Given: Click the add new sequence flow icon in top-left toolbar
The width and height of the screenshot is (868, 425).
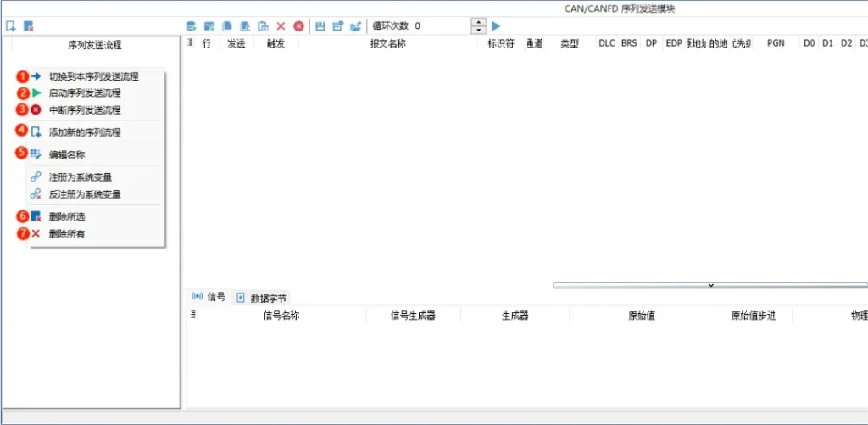Looking at the screenshot, I should click(11, 26).
